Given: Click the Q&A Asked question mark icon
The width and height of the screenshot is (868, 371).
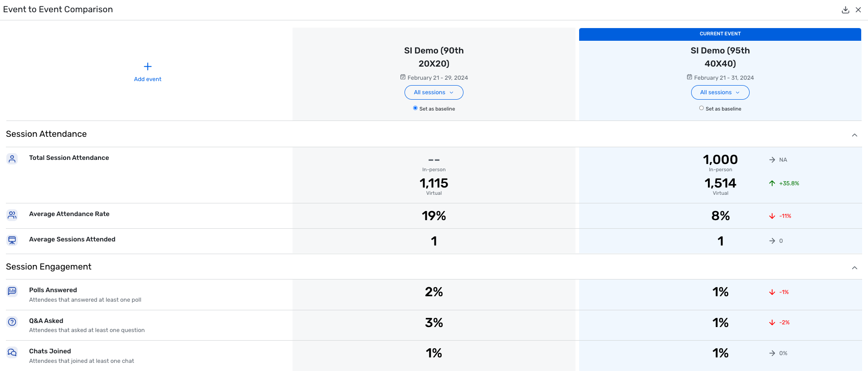Looking at the screenshot, I should pyautogui.click(x=12, y=322).
